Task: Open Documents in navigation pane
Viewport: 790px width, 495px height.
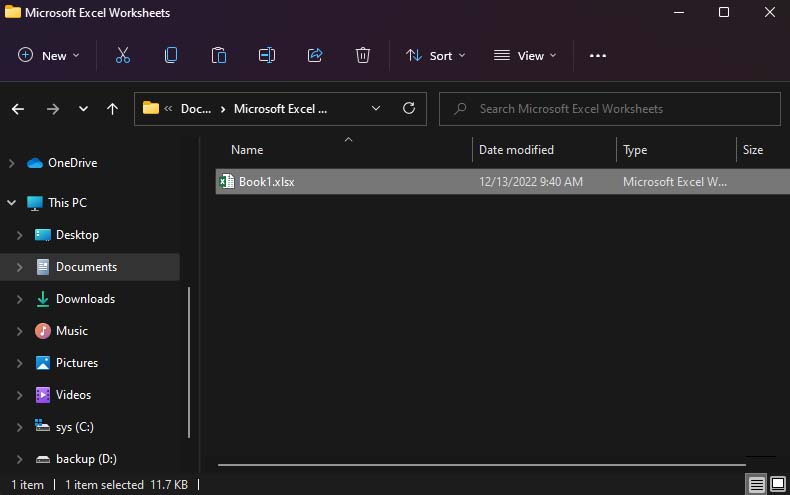Action: tap(86, 267)
